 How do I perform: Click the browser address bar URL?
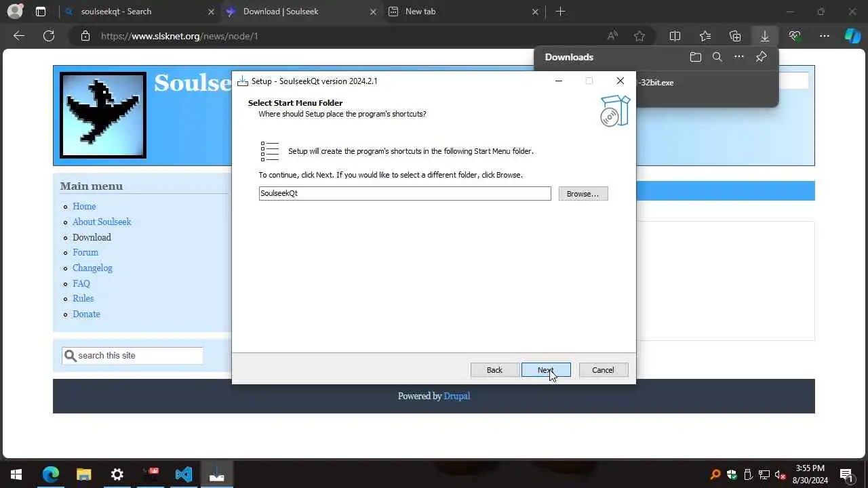(x=180, y=36)
